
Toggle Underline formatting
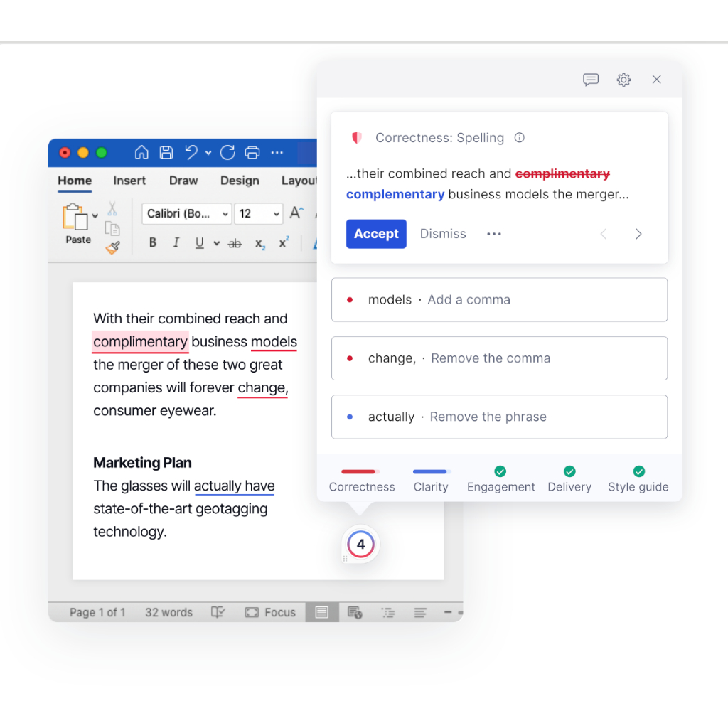pos(200,243)
